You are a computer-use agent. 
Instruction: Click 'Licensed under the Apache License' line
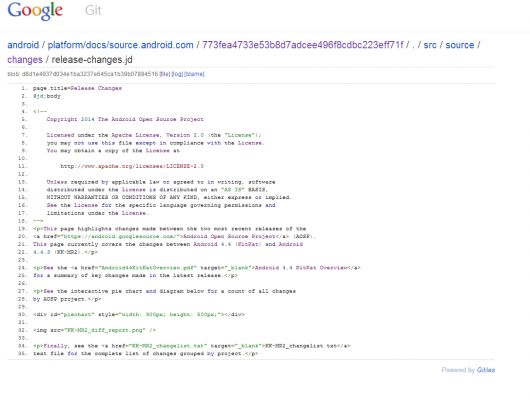click(154, 135)
